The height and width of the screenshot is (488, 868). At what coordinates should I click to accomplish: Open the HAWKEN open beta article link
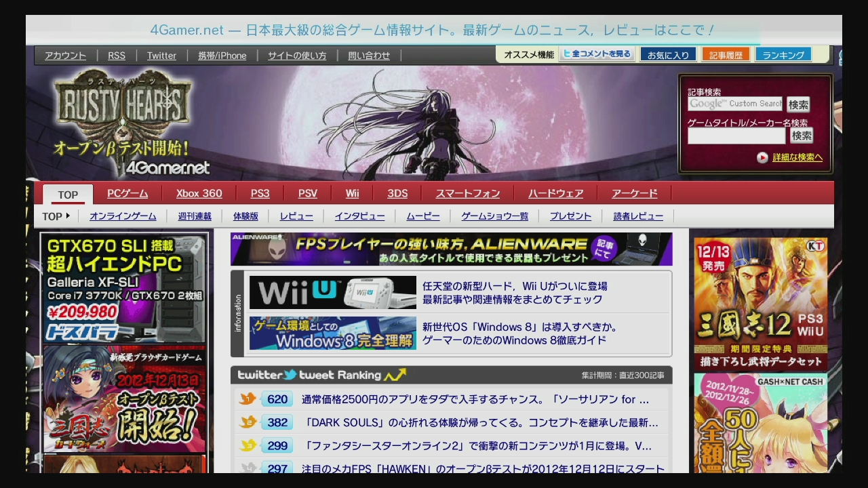[484, 468]
